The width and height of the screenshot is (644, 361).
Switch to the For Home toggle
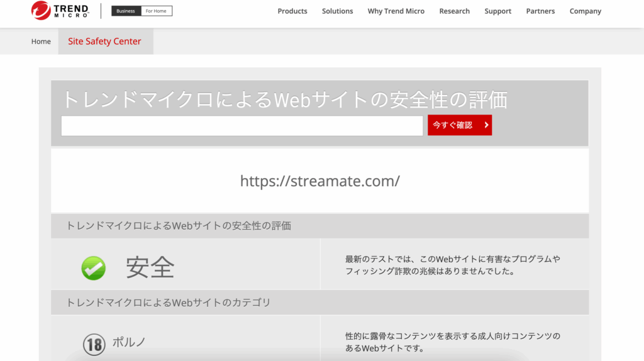pos(156,11)
